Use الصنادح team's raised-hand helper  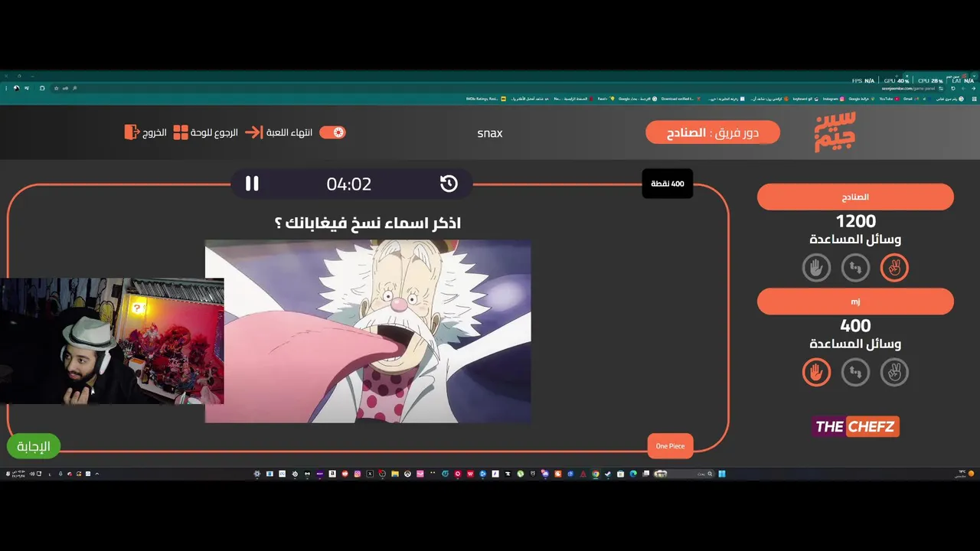click(816, 267)
